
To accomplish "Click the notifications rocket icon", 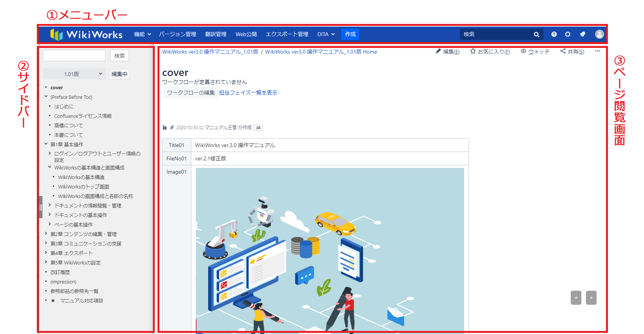I will (583, 34).
